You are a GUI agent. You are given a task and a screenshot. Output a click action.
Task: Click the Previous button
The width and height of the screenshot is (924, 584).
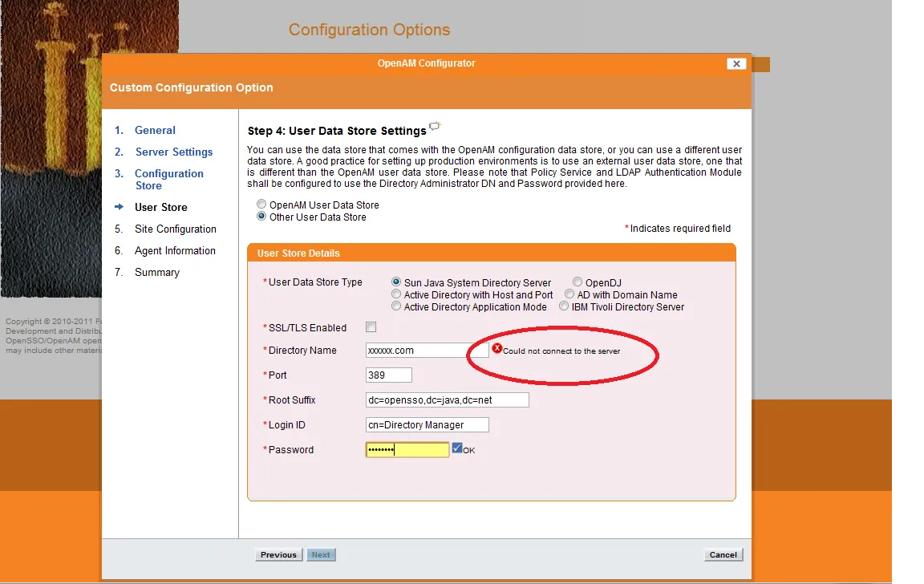click(x=279, y=554)
